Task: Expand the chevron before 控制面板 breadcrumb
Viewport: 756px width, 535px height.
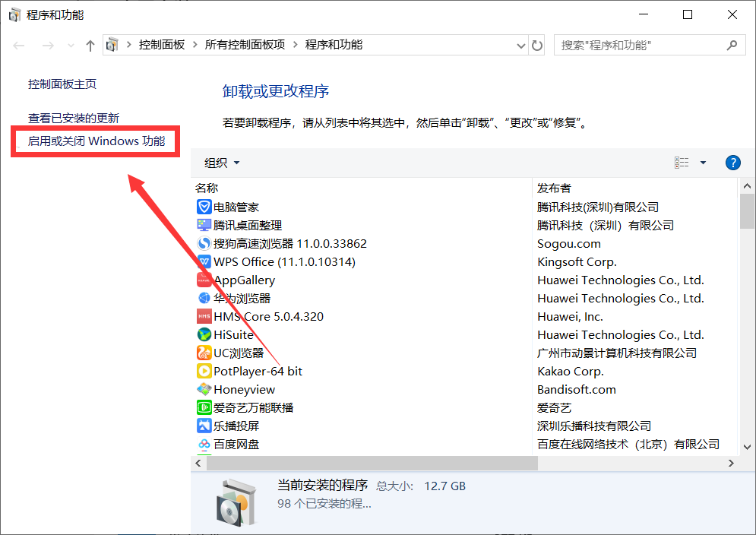Action: pyautogui.click(x=128, y=45)
